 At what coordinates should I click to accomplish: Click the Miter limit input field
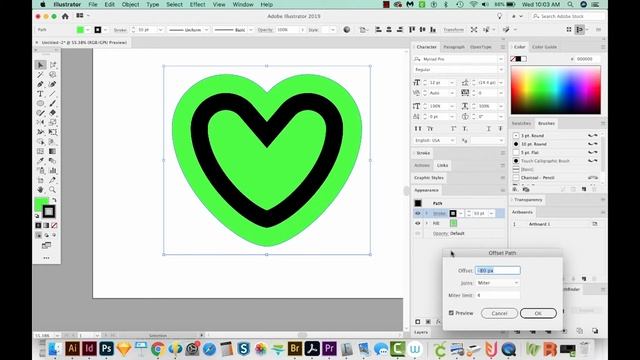pyautogui.click(x=498, y=295)
